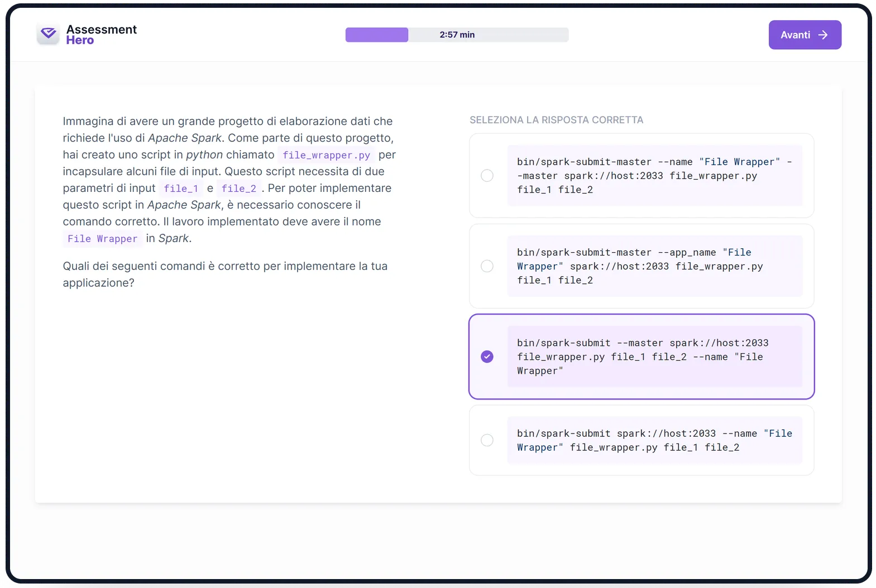
Task: Click the file_2 code tag in the question
Action: pos(239,189)
